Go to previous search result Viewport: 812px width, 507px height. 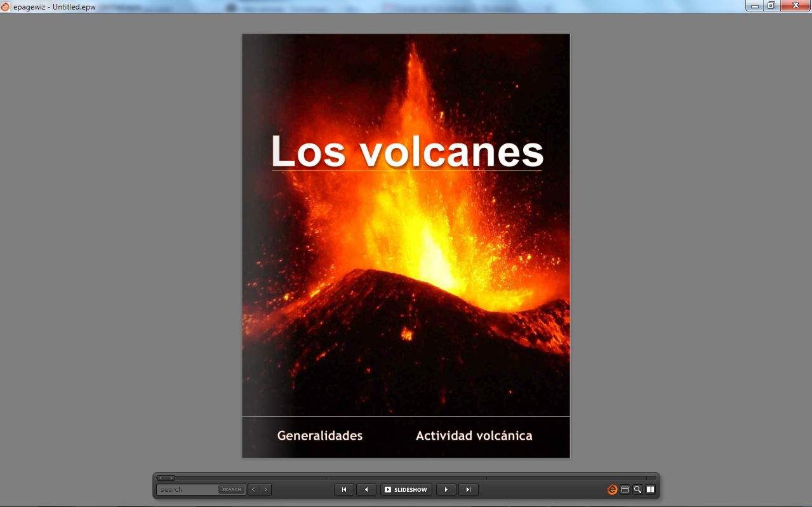click(x=254, y=490)
